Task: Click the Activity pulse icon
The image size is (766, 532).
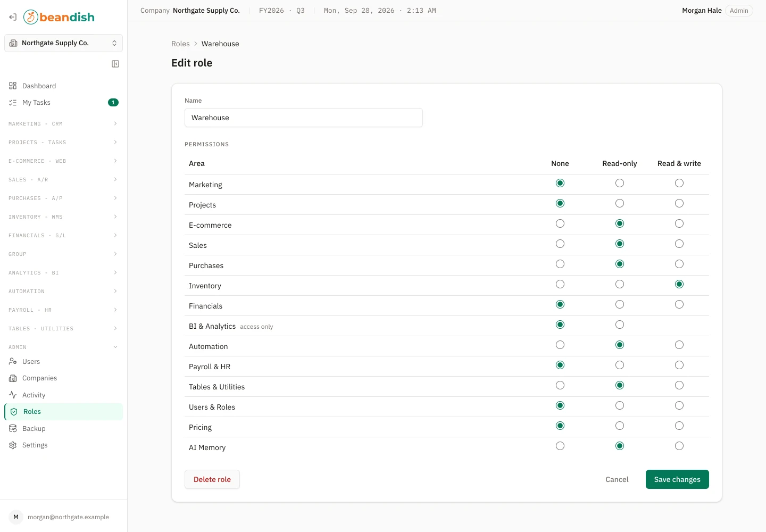Action: pos(13,395)
